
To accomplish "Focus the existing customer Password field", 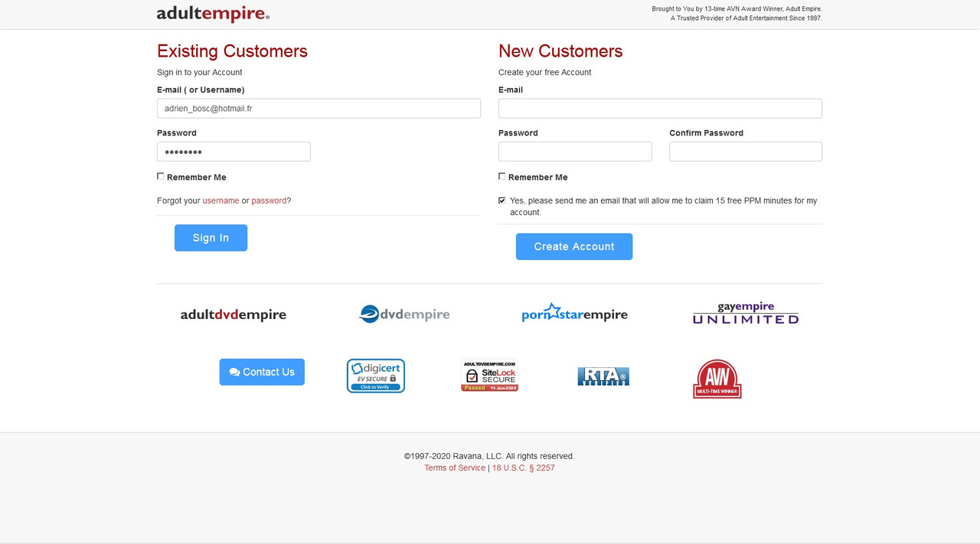I will pos(234,151).
